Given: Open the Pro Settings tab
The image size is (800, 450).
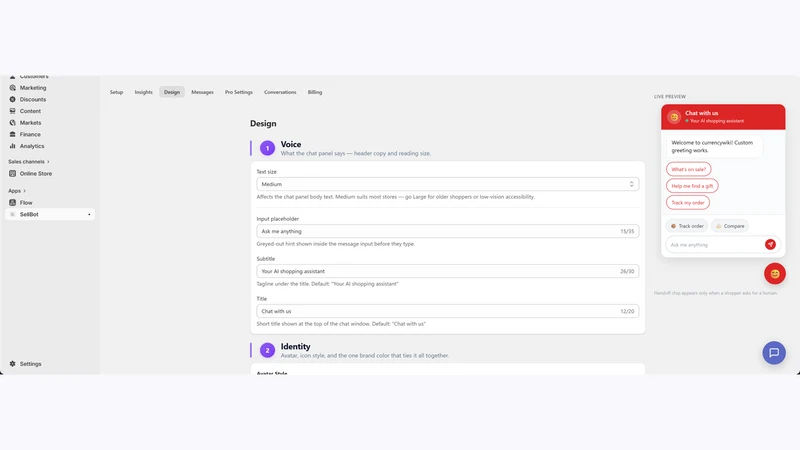Looking at the screenshot, I should pos(239,92).
